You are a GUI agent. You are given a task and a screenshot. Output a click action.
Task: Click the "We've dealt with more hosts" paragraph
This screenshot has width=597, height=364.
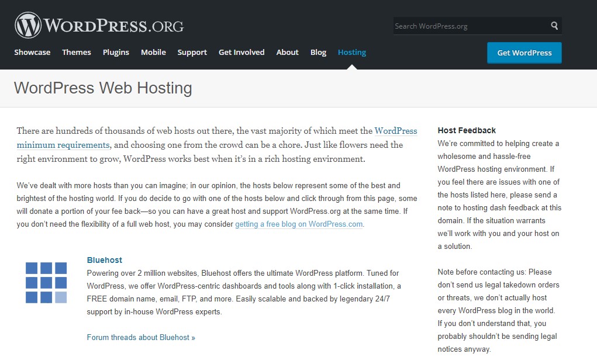217,204
